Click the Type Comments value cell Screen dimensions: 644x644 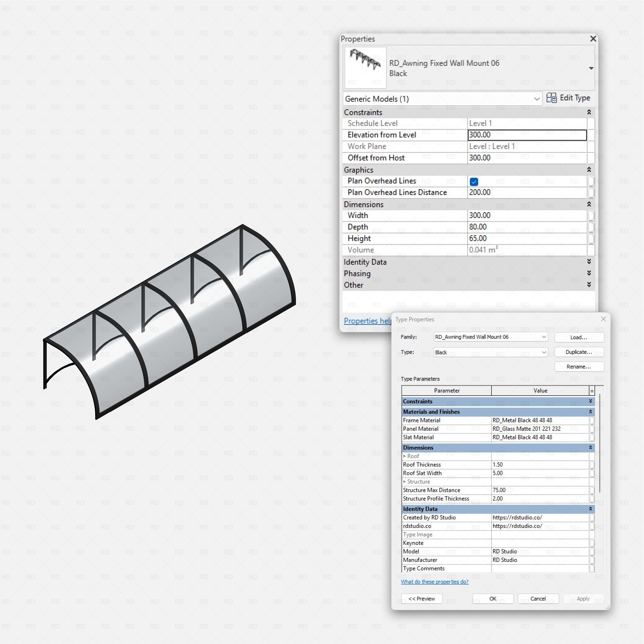pyautogui.click(x=540, y=569)
